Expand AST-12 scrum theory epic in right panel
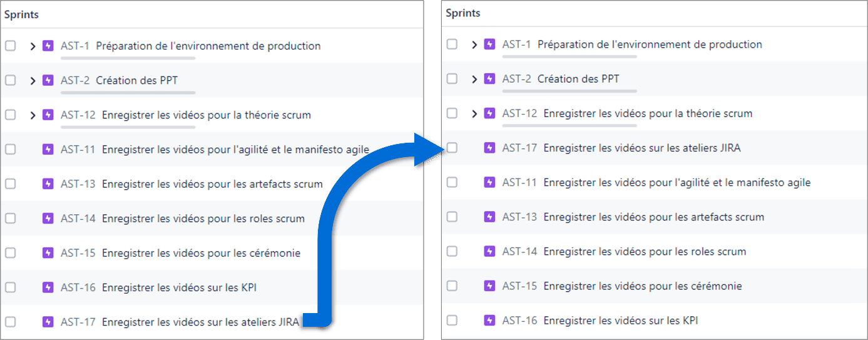Viewport: 868px width, 340px height. click(x=474, y=114)
